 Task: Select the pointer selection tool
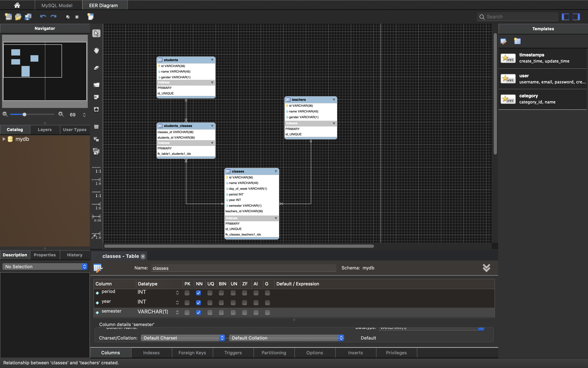pos(96,33)
